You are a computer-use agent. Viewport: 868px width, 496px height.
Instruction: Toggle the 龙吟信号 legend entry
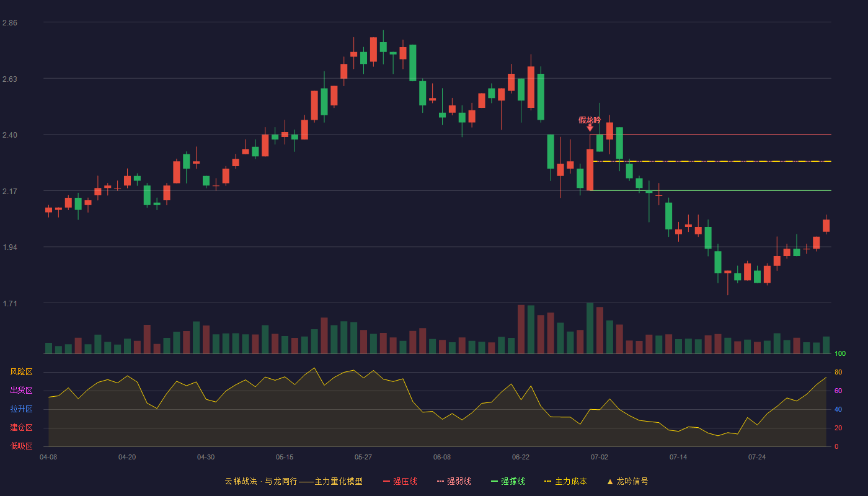click(627, 481)
